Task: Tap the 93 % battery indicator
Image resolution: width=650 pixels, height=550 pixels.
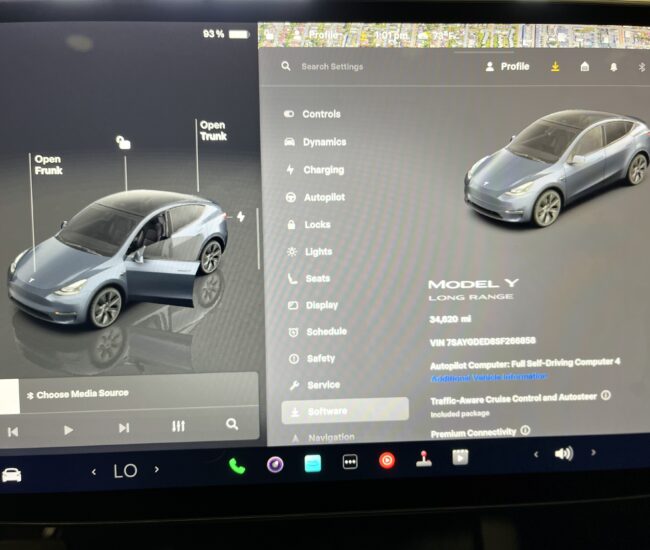Action: pos(226,34)
